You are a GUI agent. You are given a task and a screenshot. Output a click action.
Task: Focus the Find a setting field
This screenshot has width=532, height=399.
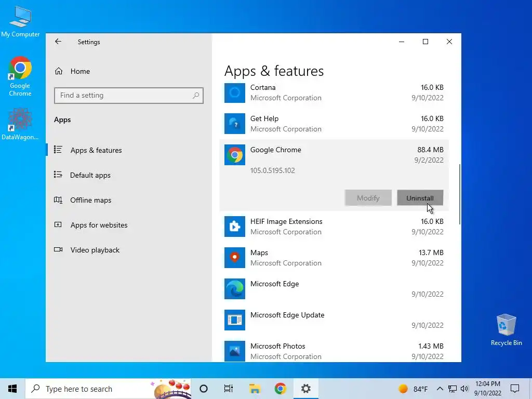click(129, 96)
